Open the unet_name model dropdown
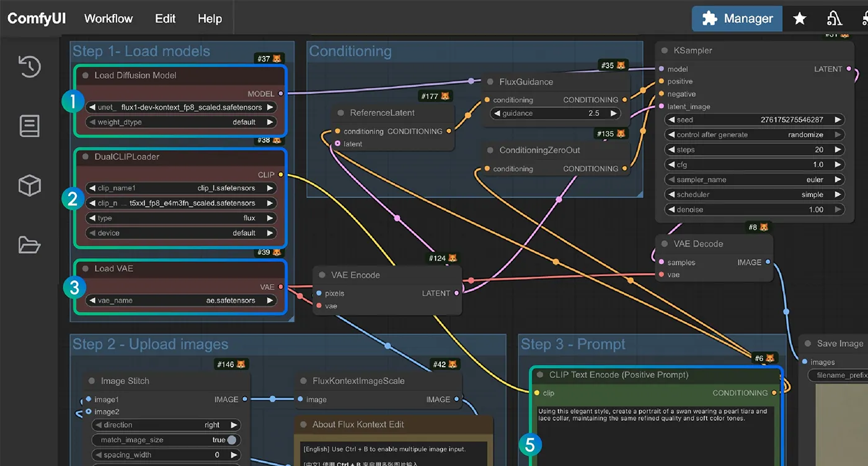Image resolution: width=868 pixels, height=466 pixels. coord(180,107)
